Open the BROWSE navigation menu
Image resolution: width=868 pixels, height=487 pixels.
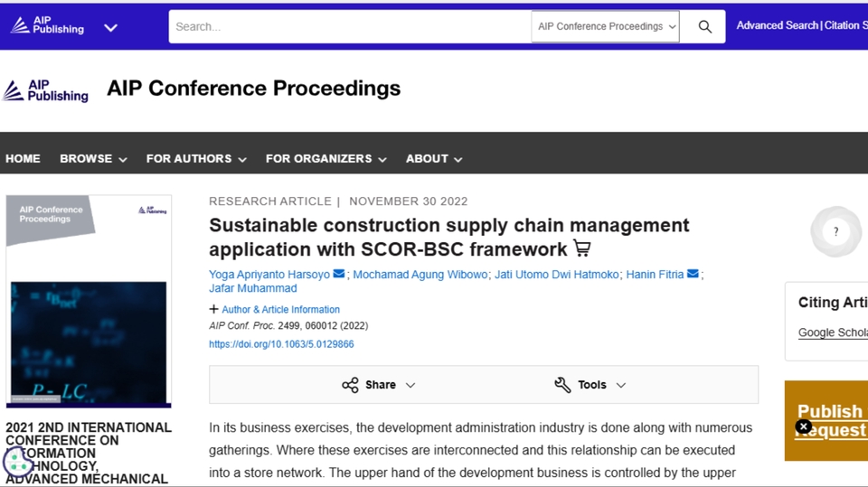(93, 158)
